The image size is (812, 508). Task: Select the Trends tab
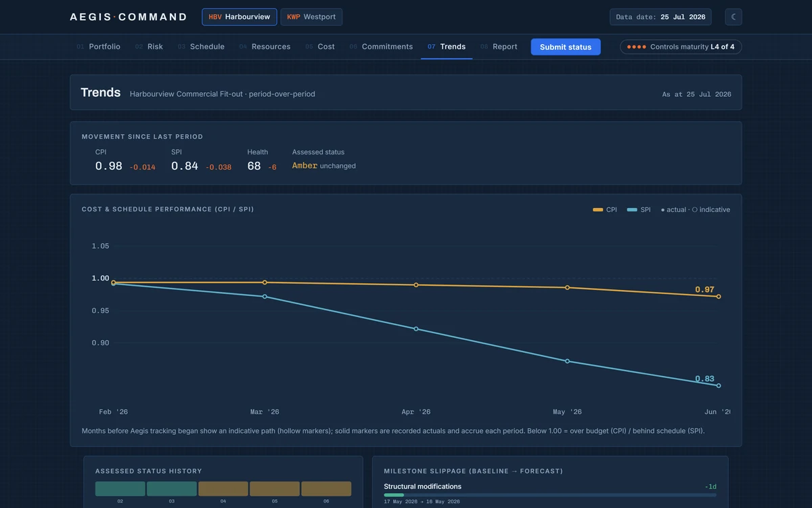(447, 47)
